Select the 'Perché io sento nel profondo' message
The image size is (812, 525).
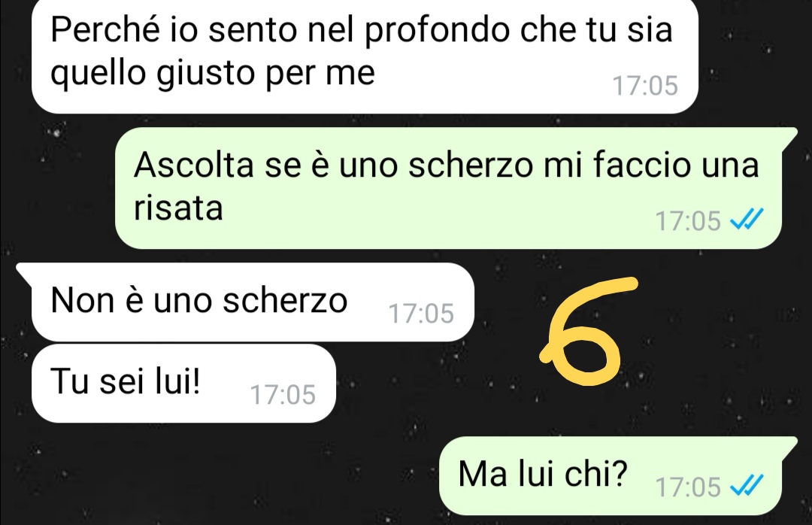coord(365,55)
